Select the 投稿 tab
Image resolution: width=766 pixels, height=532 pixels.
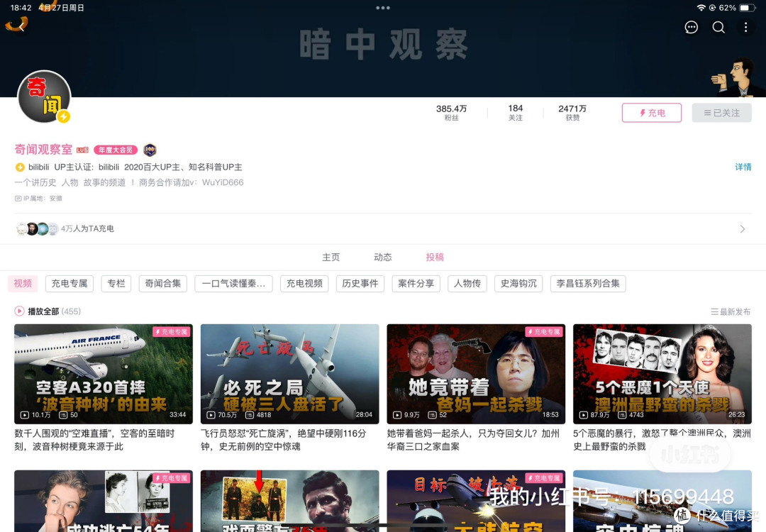[x=434, y=257]
